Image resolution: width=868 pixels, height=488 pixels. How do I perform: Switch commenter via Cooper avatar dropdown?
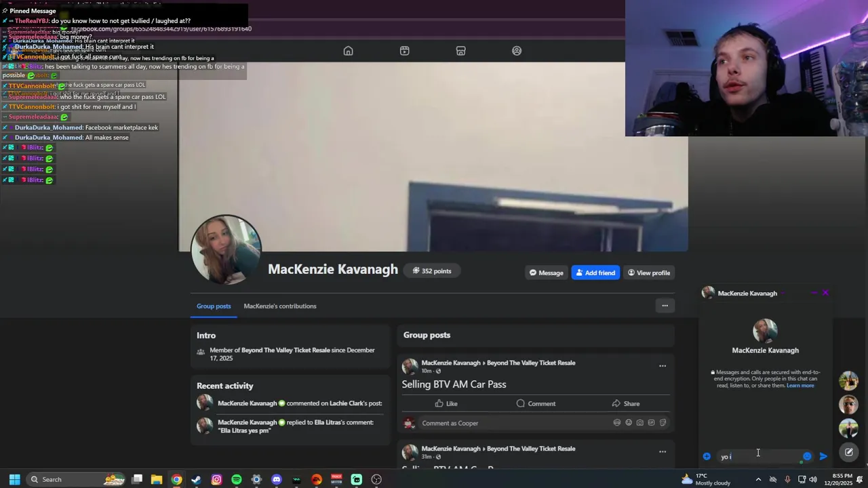[x=409, y=424]
